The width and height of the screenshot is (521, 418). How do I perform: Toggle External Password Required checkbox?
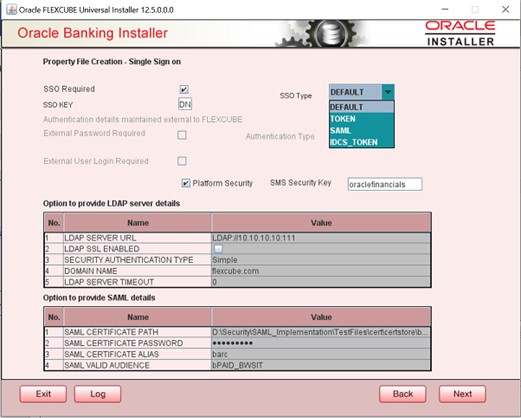[x=182, y=135]
